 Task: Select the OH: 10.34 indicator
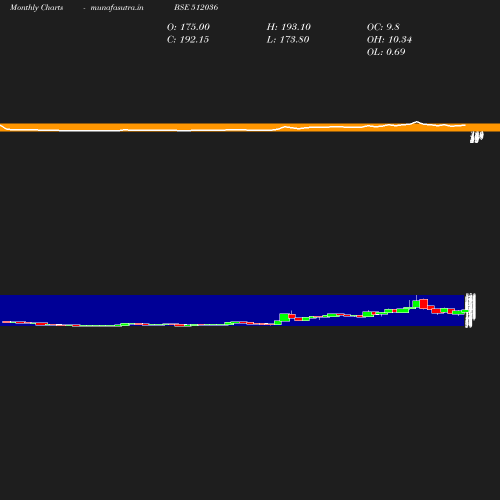coord(389,40)
